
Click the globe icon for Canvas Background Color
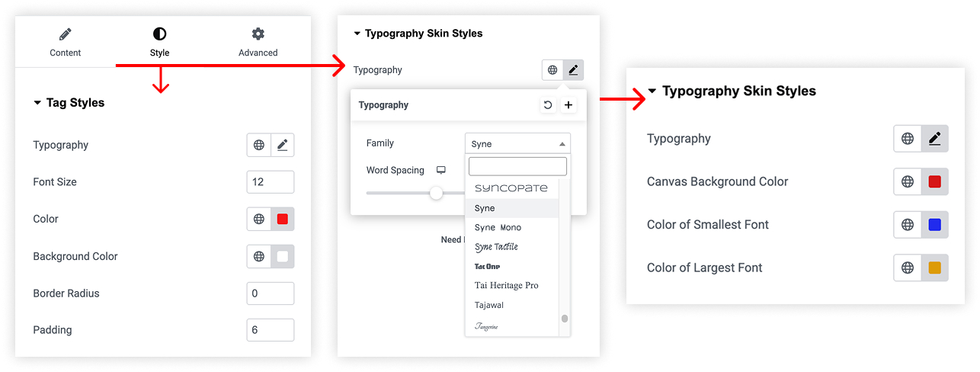tap(907, 181)
